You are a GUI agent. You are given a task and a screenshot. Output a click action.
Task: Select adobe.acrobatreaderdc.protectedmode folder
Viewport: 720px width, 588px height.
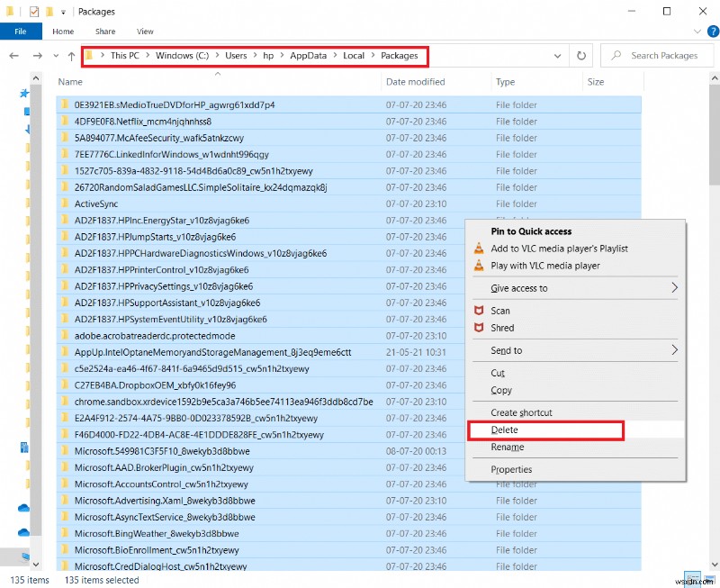155,336
